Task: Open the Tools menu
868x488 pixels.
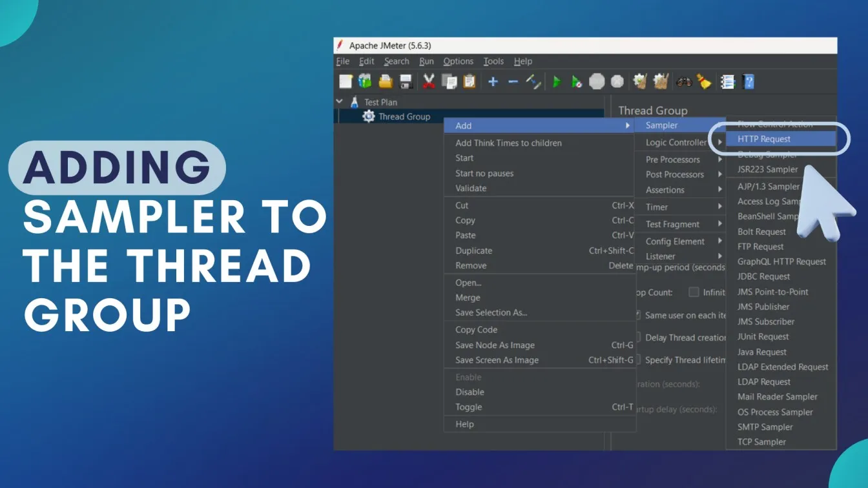Action: pos(493,61)
